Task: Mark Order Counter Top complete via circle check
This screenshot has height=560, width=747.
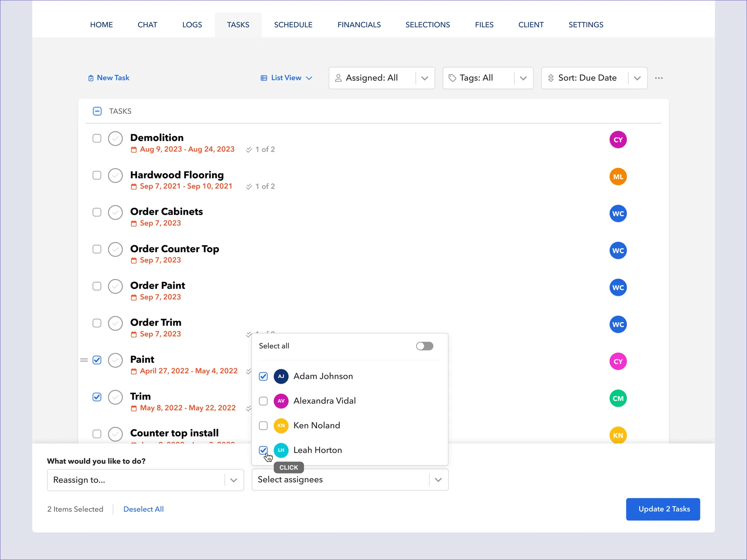Action: [x=115, y=249]
